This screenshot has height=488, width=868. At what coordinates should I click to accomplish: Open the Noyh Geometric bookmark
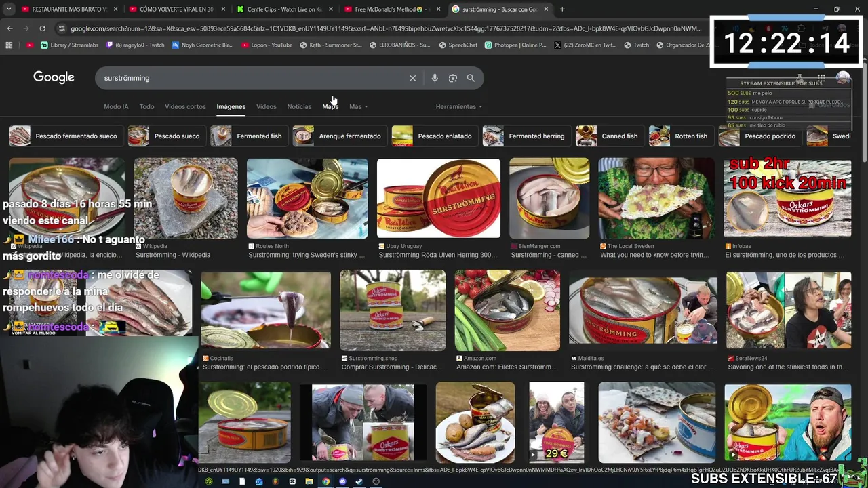[202, 45]
